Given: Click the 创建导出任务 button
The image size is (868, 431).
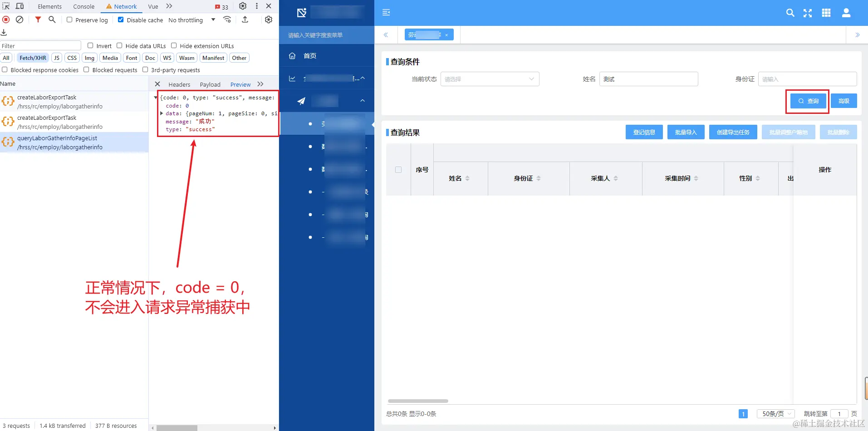Looking at the screenshot, I should click(733, 132).
